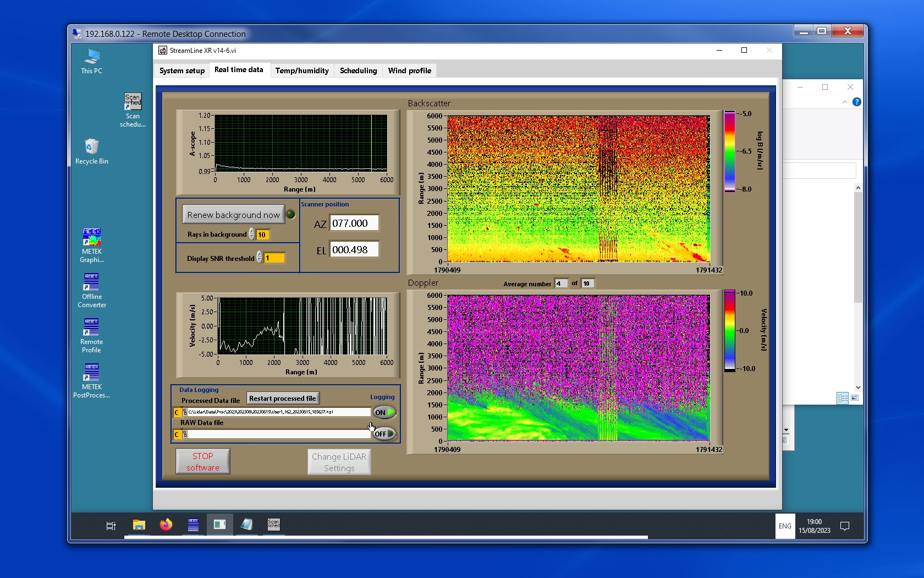The image size is (924, 578).
Task: Click the Renew background indicator LED
Action: 291,215
